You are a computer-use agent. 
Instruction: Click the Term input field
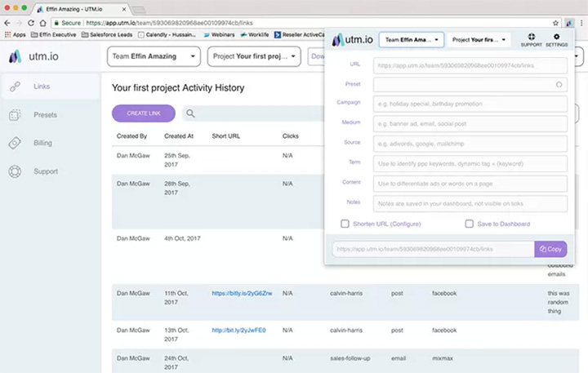(x=470, y=164)
